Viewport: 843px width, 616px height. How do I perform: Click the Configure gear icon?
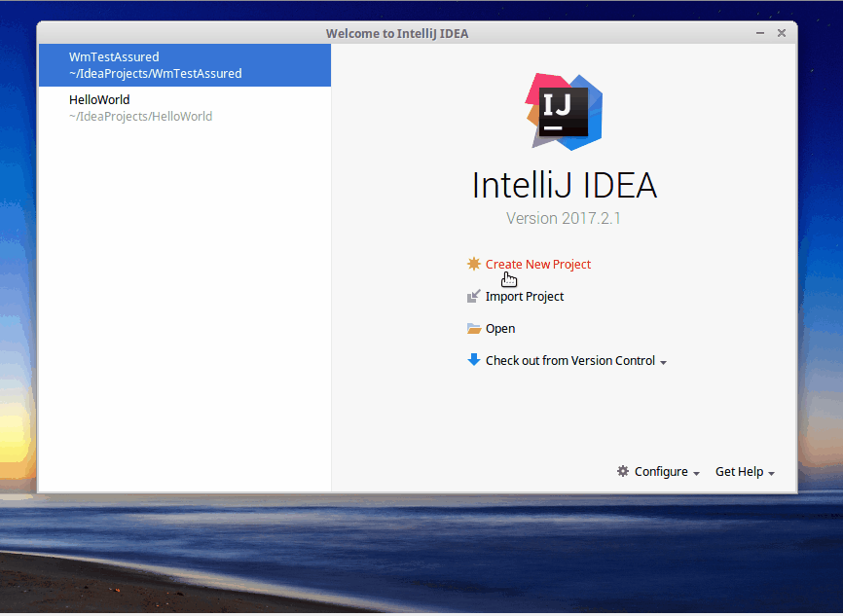coord(623,471)
